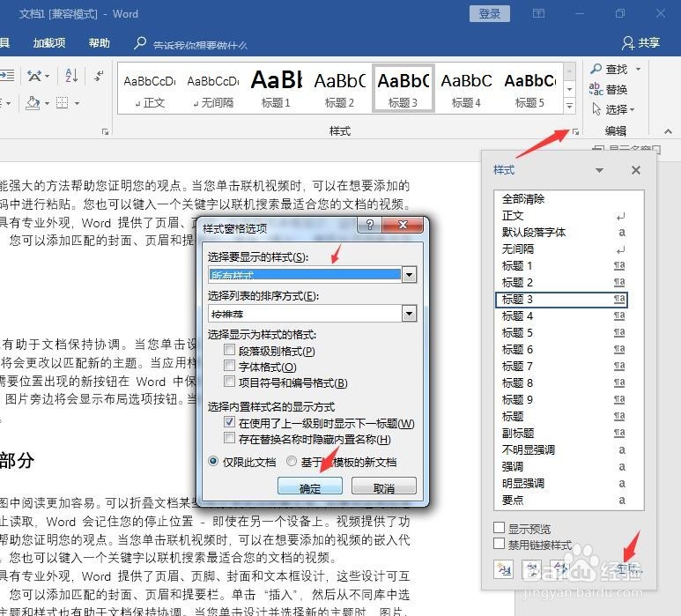Check 段落级别格式(P) checkbox

point(229,350)
